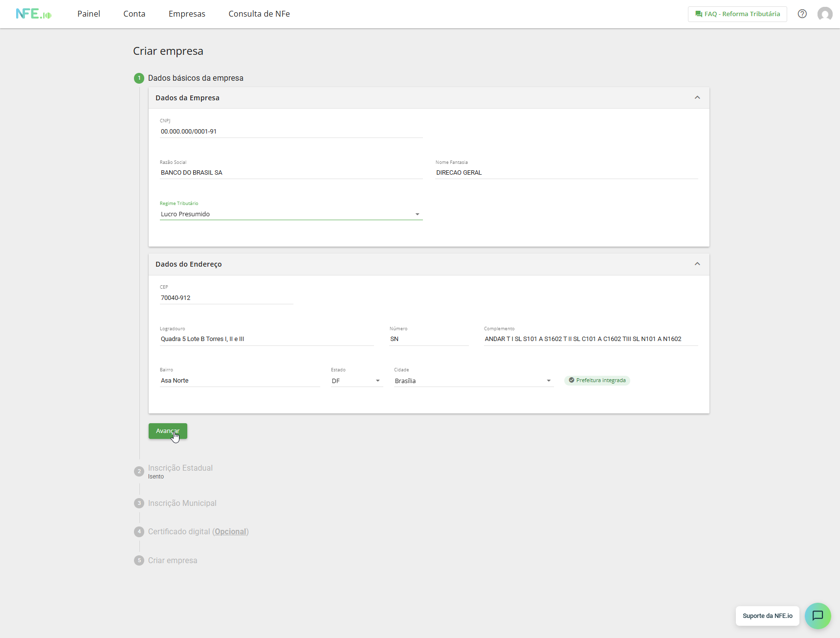Open the Cidade dropdown showing Brasília

(473, 381)
